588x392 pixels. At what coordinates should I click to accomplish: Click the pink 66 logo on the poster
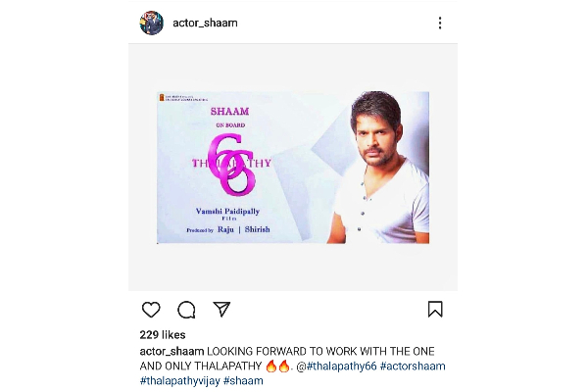[231, 165]
